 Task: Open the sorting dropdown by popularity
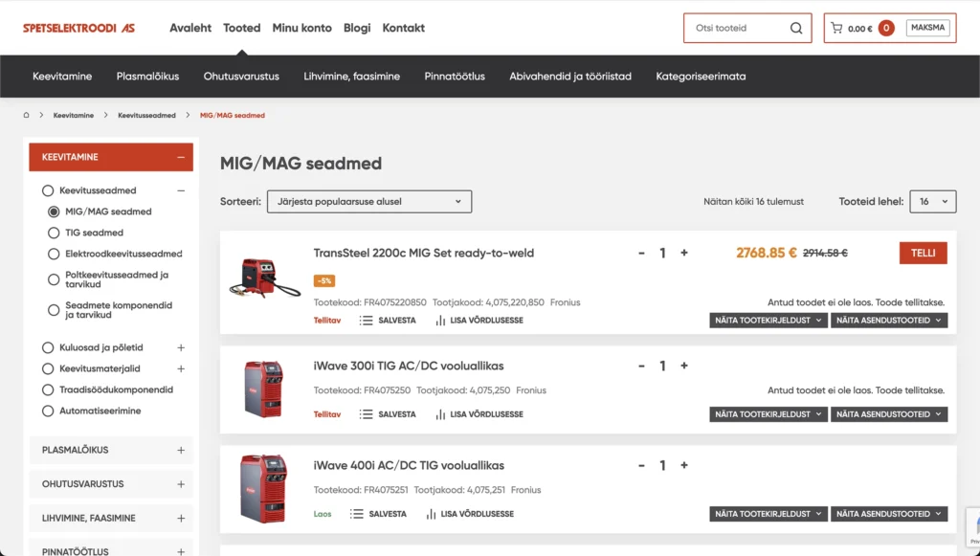[368, 202]
